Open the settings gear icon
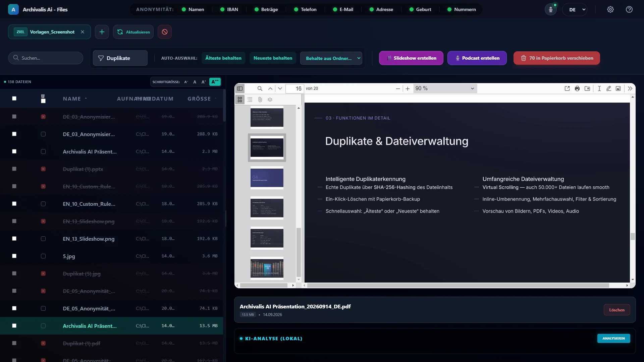644x362 pixels. point(610,9)
